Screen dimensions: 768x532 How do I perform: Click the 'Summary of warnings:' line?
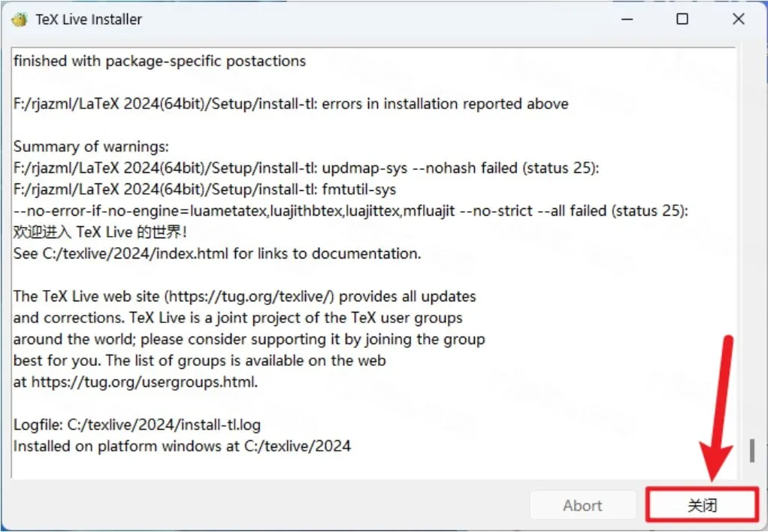91,147
